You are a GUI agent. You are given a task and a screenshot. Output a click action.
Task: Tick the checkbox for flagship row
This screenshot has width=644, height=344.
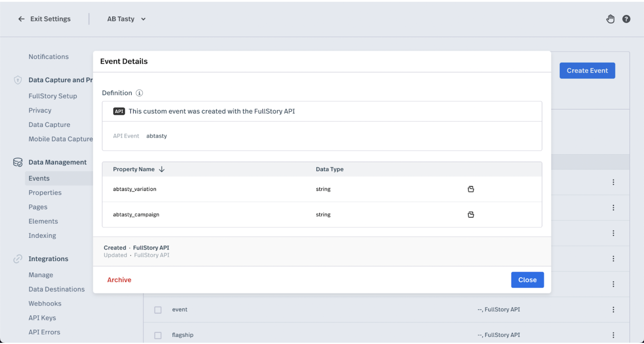pos(158,335)
